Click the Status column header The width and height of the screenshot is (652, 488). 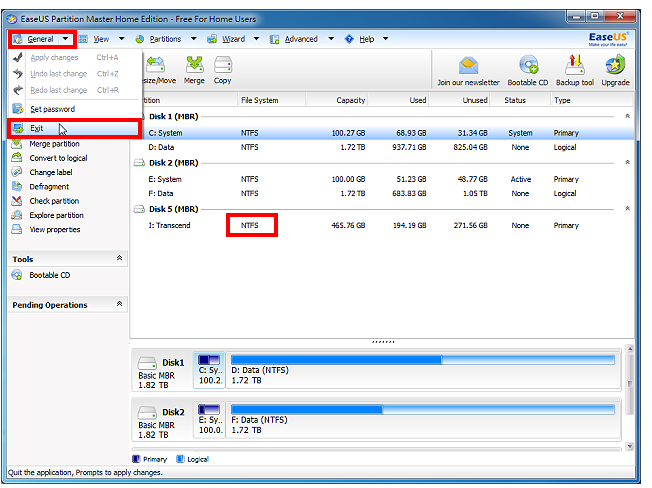pyautogui.click(x=521, y=100)
